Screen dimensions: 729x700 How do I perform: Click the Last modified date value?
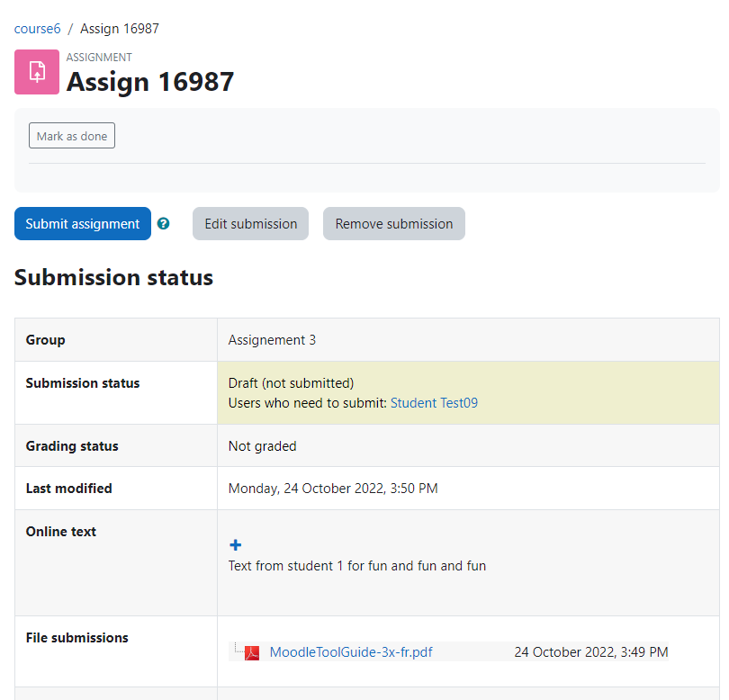(x=333, y=489)
